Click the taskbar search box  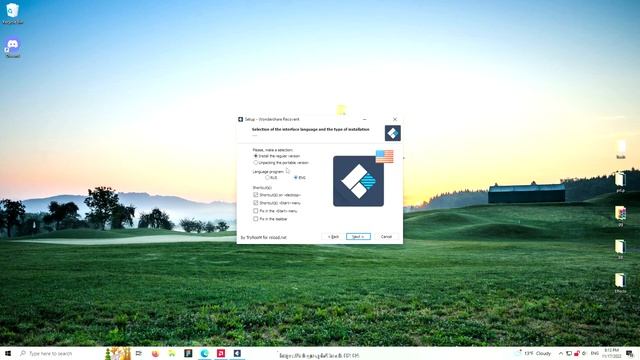pyautogui.click(x=61, y=353)
